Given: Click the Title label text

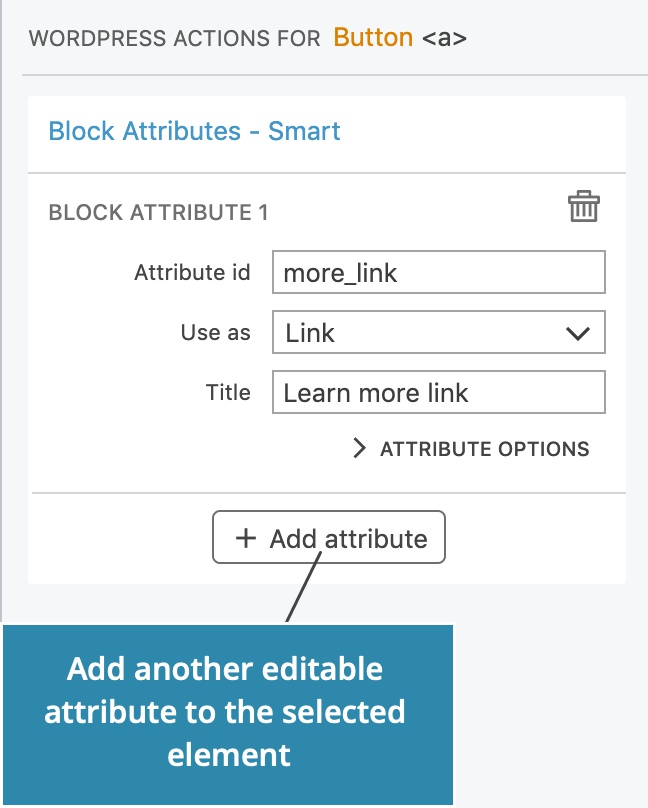Looking at the screenshot, I should pyautogui.click(x=227, y=393).
